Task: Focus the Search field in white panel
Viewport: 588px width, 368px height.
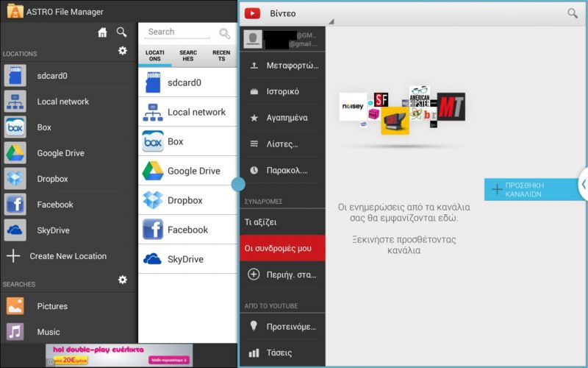Action: [x=177, y=32]
